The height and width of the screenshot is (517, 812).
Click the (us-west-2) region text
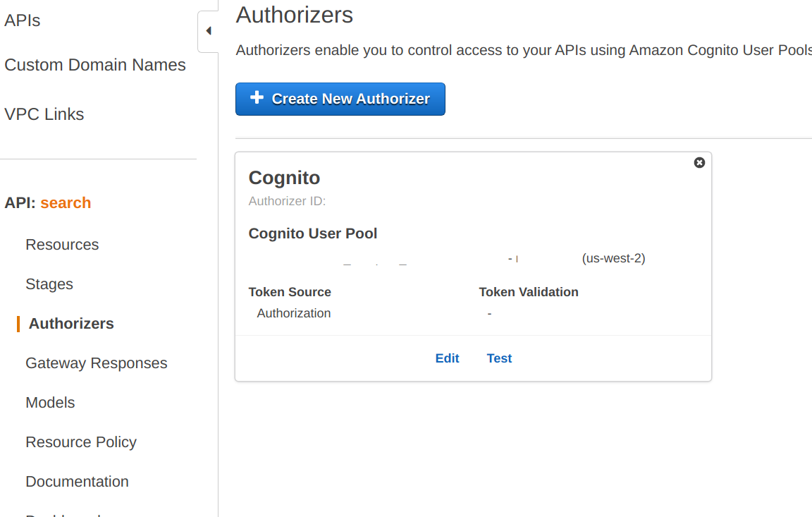[614, 258]
